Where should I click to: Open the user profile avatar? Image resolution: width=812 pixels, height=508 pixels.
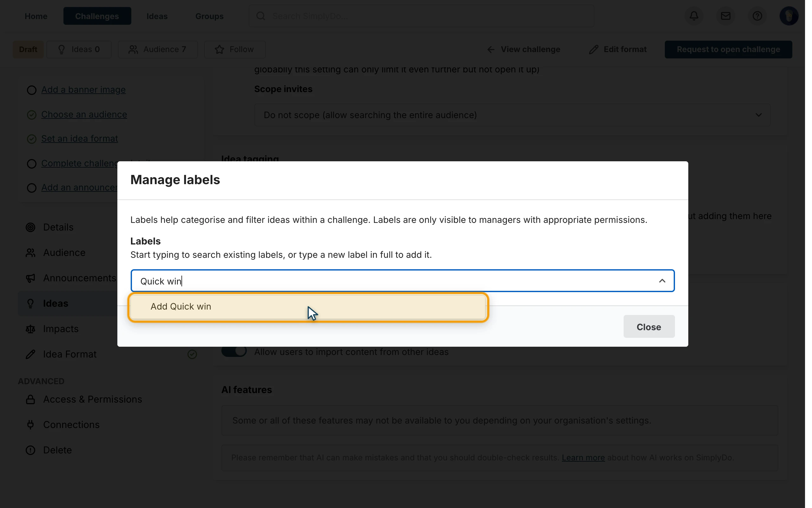point(789,16)
